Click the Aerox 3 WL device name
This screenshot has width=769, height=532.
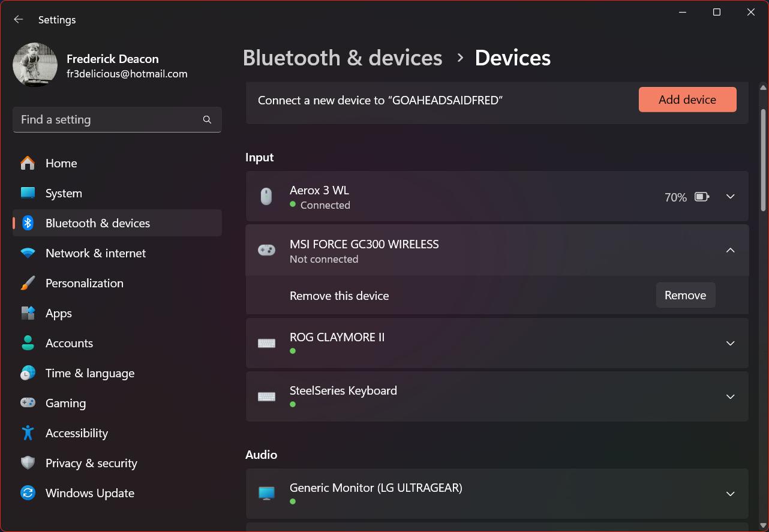pos(319,190)
